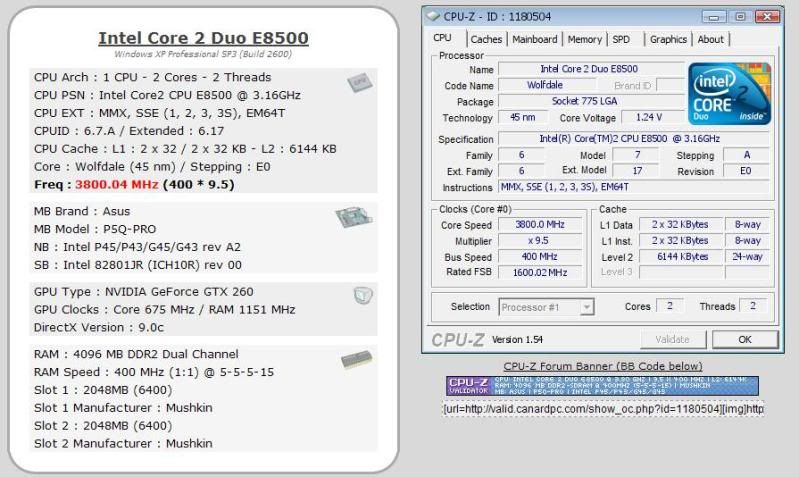Click the Package value Socket 775 LGA
Image resolution: width=799 pixels, height=477 pixels.
coord(591,101)
